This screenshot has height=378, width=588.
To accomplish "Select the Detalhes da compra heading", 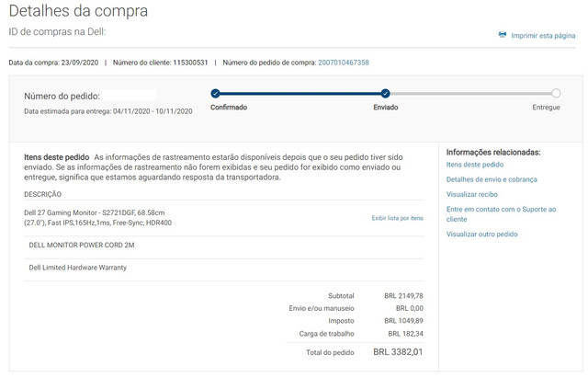I will click(x=78, y=11).
